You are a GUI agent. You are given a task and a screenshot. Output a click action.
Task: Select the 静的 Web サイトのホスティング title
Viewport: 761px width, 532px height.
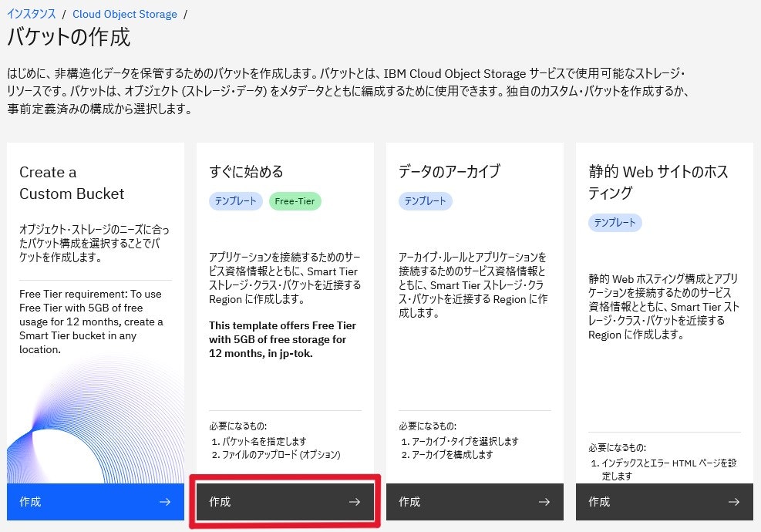tap(658, 182)
